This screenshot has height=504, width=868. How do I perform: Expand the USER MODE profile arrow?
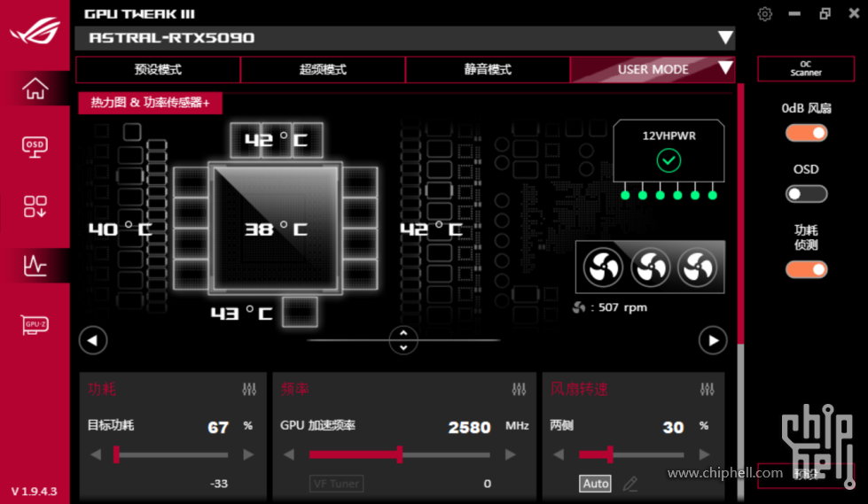pos(725,68)
